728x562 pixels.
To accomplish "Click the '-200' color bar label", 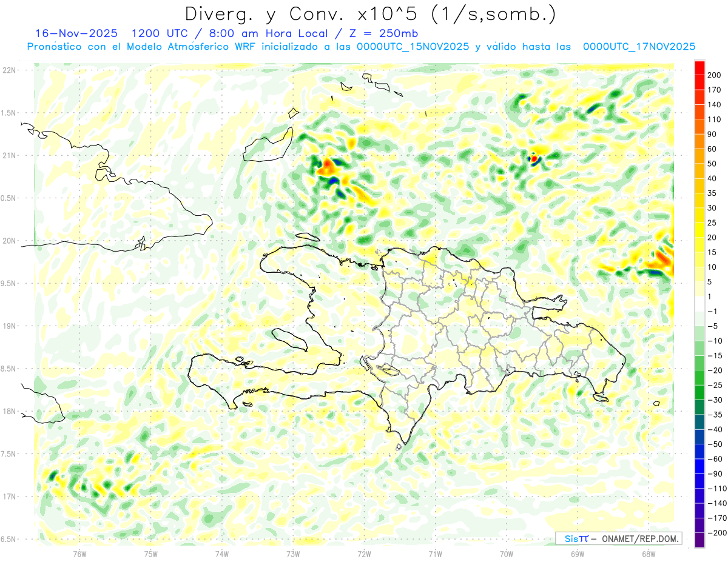I will (717, 533).
